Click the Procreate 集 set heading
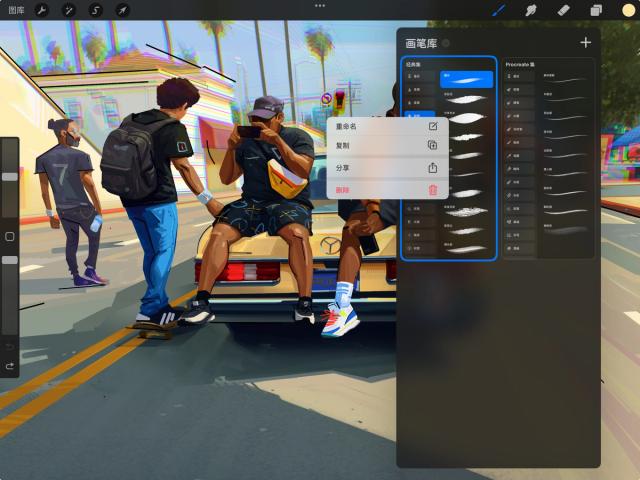 point(520,64)
